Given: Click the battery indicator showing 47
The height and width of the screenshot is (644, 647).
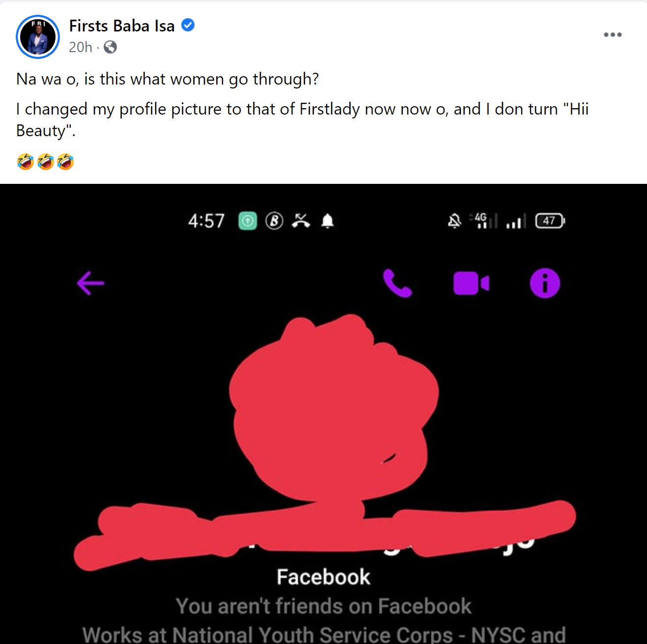Looking at the screenshot, I should 550,221.
